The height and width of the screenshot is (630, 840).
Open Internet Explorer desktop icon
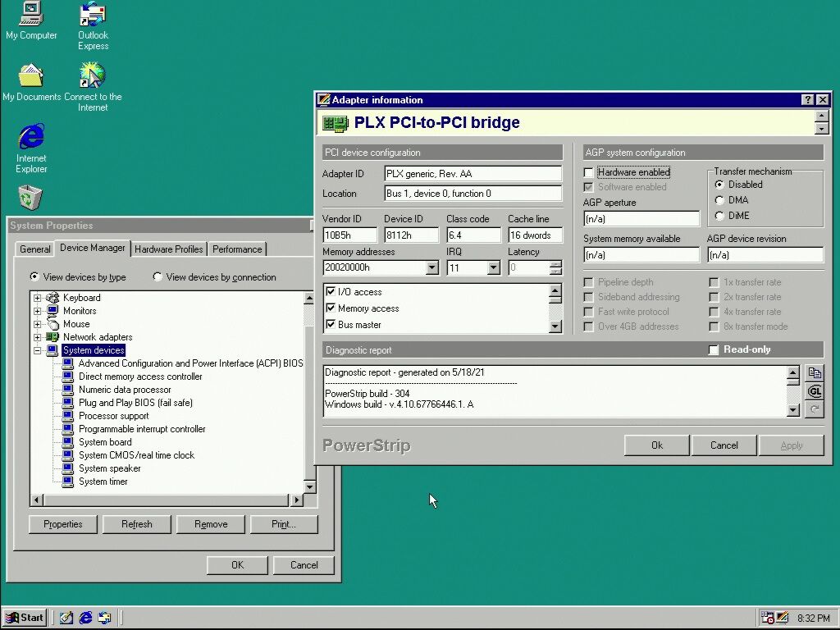click(31, 148)
